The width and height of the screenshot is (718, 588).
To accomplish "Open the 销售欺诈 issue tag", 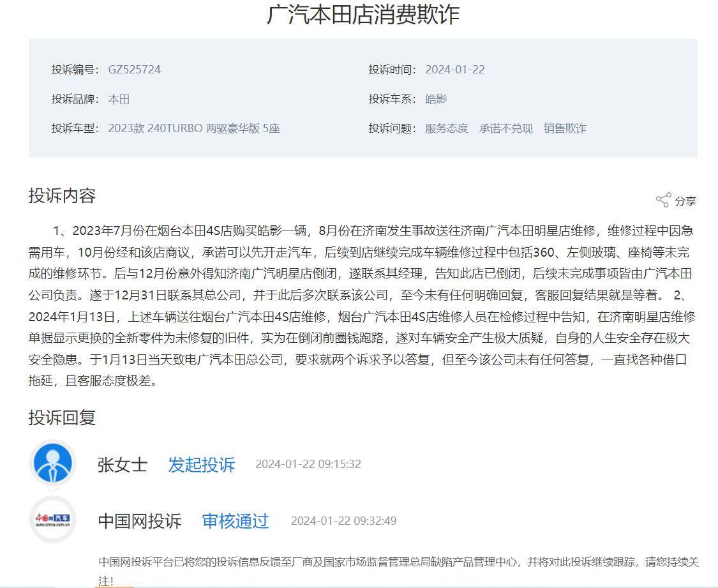I will (565, 128).
